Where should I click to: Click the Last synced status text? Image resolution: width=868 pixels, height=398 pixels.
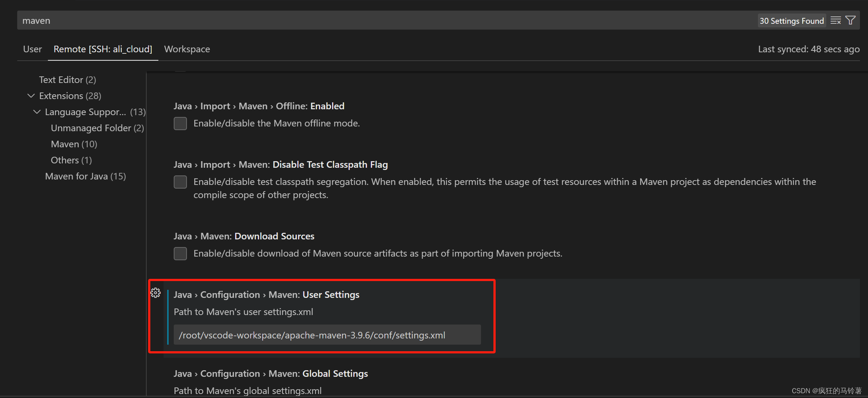point(808,49)
